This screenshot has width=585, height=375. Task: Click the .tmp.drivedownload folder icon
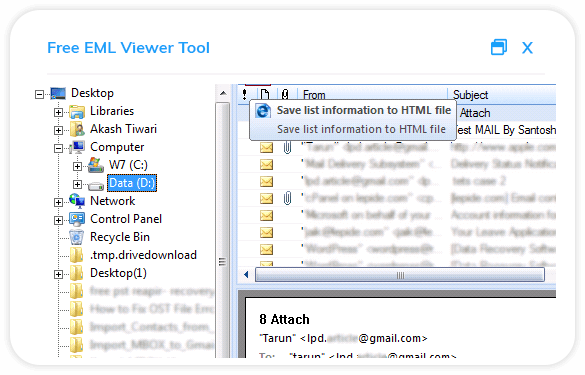[x=76, y=255]
